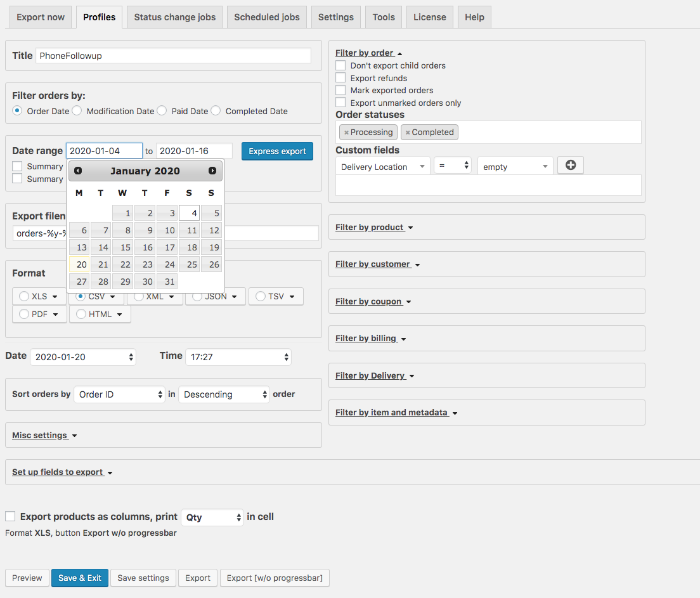Expand Filter by product section

point(374,227)
